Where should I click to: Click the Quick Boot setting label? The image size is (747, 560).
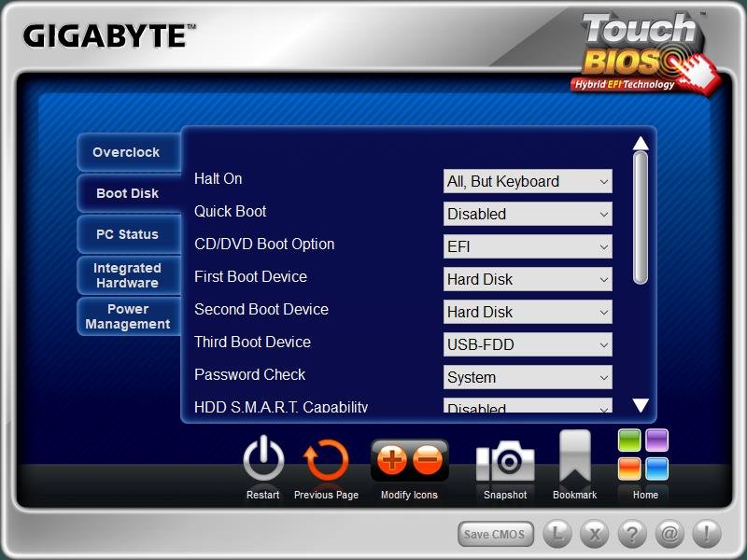pos(231,212)
